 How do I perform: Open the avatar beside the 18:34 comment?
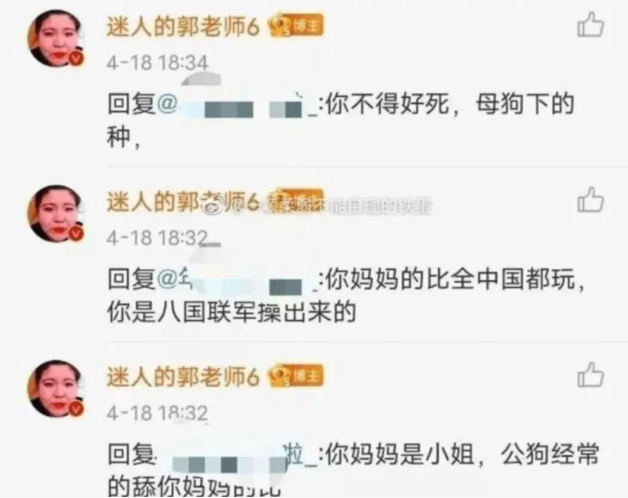[56, 38]
